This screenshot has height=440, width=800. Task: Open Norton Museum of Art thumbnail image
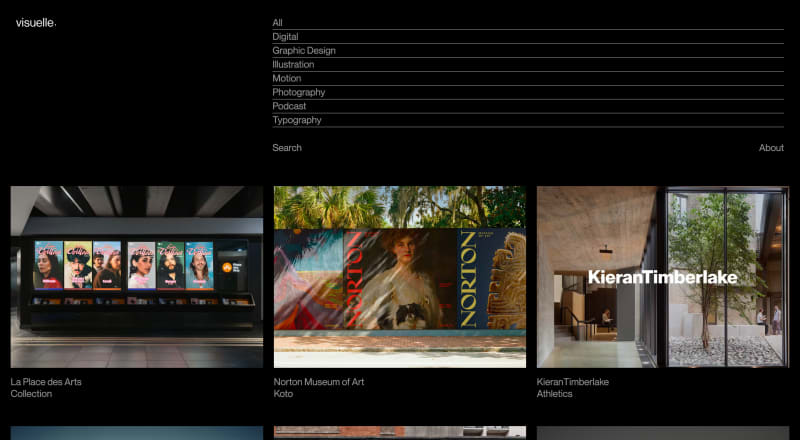[400, 277]
